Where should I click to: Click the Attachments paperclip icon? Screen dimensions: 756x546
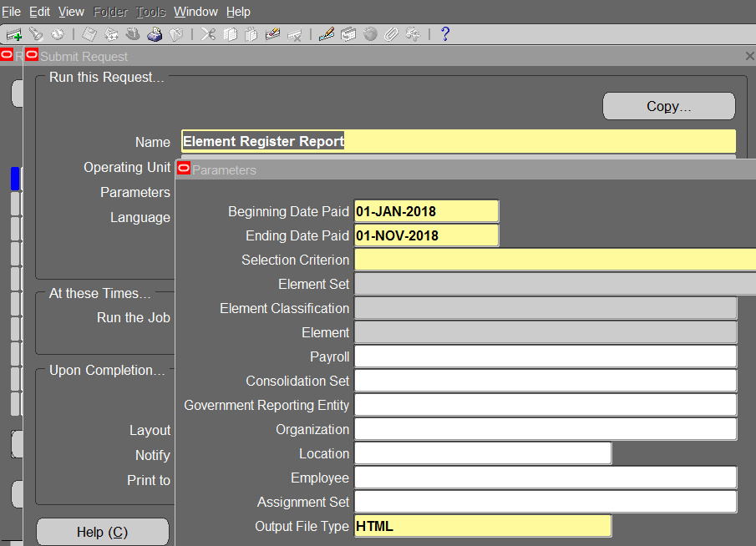tap(391, 34)
